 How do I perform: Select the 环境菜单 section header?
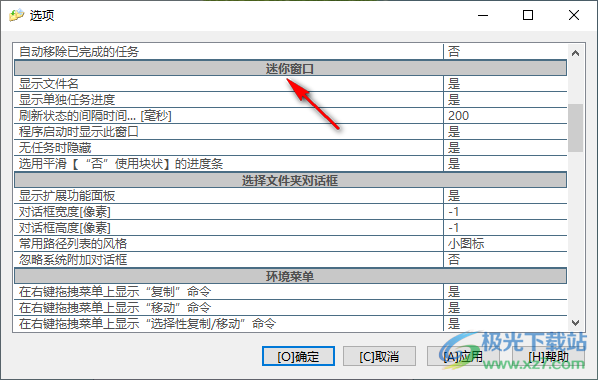291,276
